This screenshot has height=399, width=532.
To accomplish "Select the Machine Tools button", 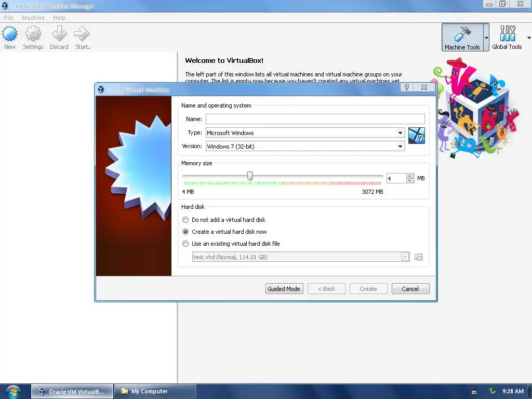I will 462,37.
